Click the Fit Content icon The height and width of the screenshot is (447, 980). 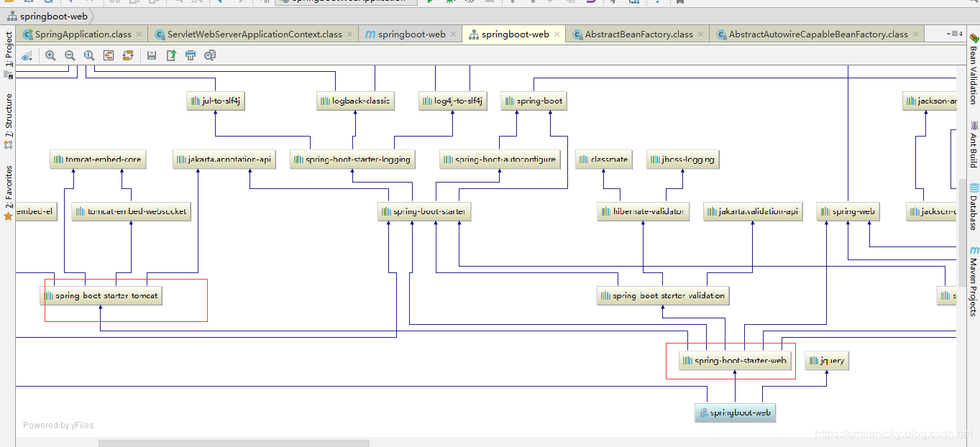pyautogui.click(x=109, y=55)
